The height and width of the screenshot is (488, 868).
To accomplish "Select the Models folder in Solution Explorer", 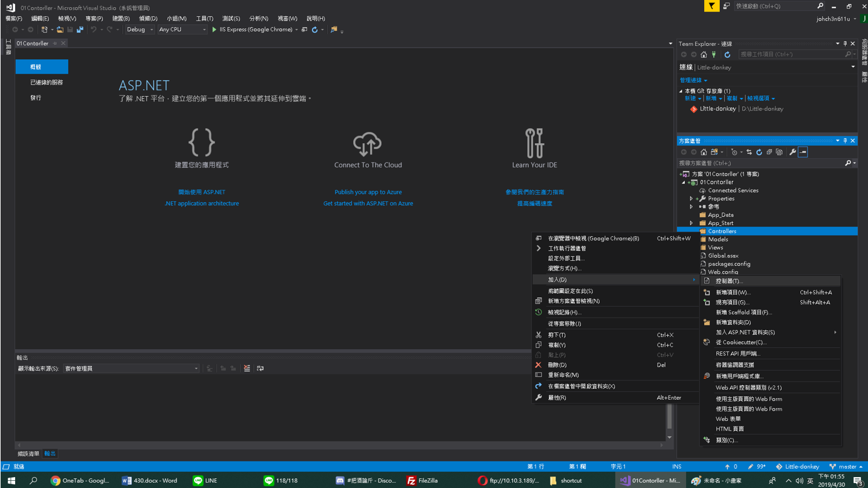I will pyautogui.click(x=718, y=240).
